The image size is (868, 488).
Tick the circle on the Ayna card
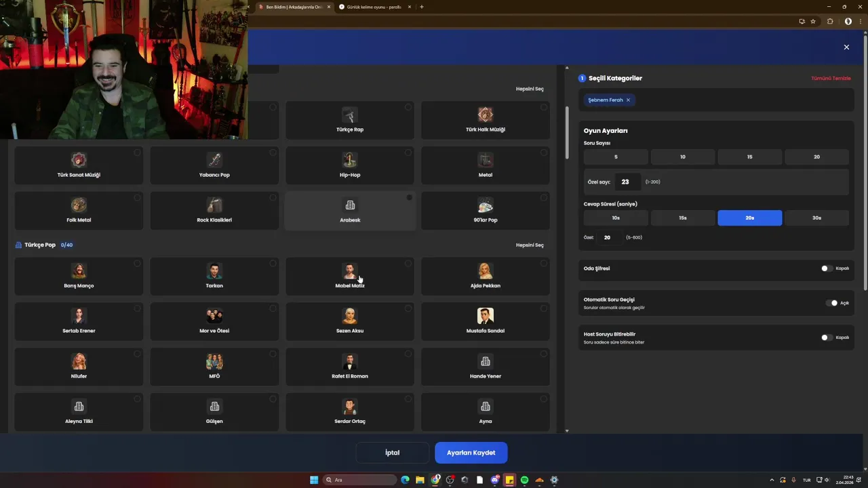click(x=544, y=399)
